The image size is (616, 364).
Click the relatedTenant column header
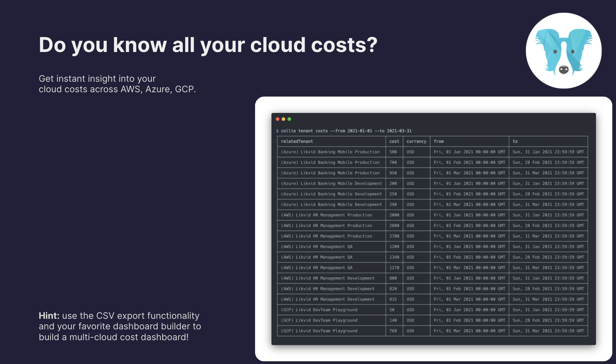click(x=297, y=141)
